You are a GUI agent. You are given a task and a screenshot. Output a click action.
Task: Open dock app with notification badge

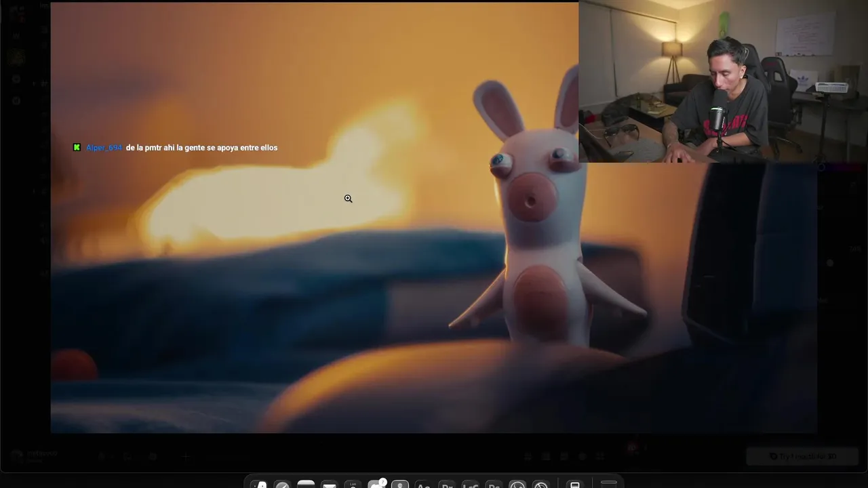click(x=376, y=484)
